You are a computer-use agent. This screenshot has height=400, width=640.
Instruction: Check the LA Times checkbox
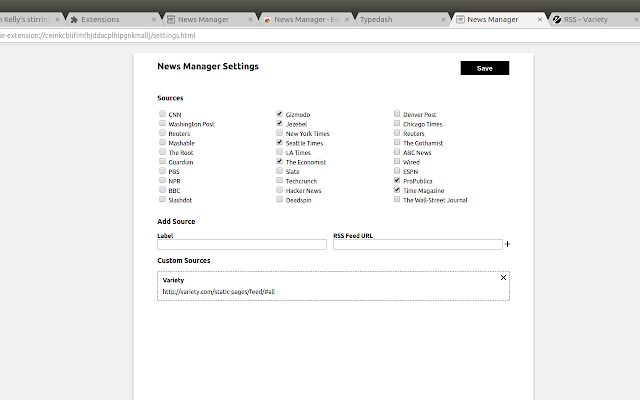[x=280, y=151]
